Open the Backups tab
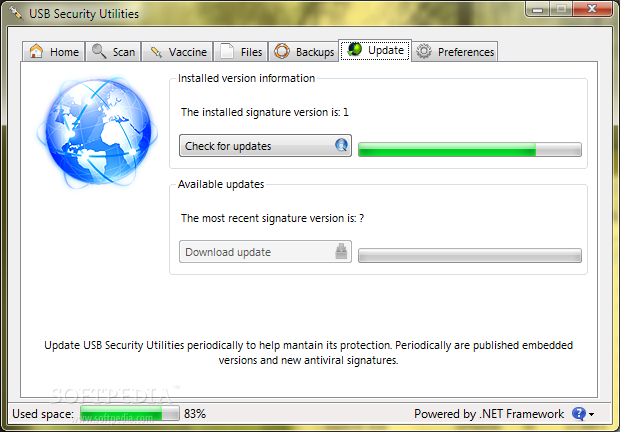Image resolution: width=620 pixels, height=432 pixels. [304, 51]
